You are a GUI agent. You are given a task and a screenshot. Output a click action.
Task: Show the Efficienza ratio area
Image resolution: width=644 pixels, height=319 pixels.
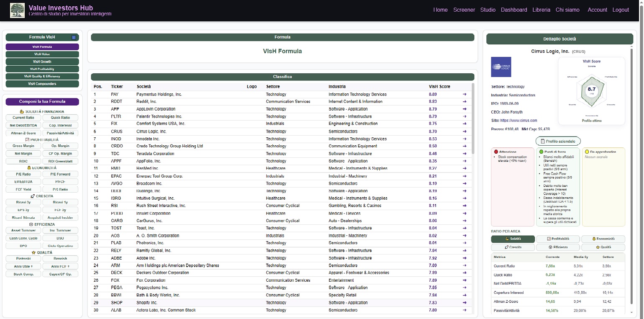558,247
